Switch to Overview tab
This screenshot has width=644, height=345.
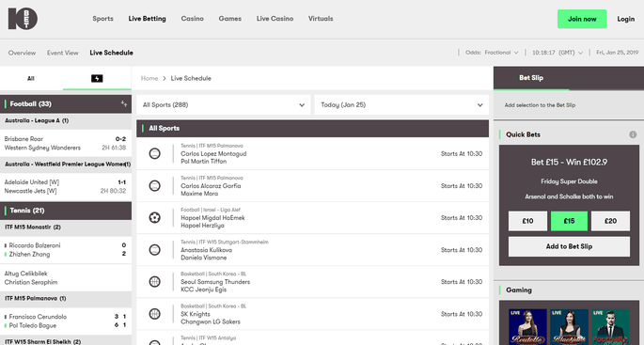(x=22, y=53)
